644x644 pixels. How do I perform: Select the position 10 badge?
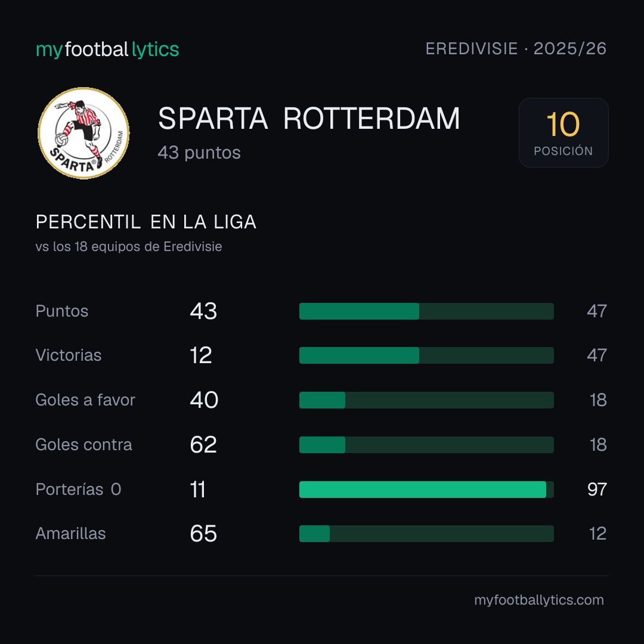pos(563,132)
